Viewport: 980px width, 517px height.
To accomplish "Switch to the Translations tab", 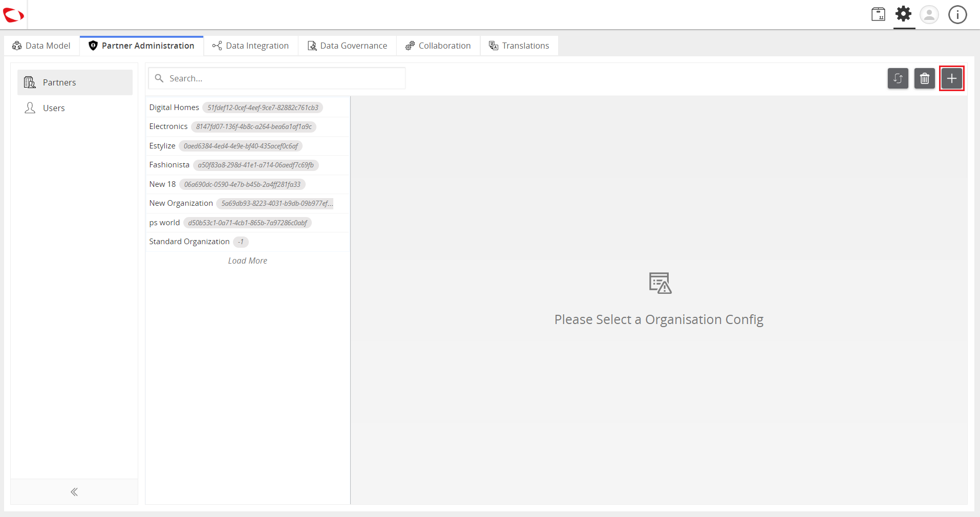I will [519, 46].
